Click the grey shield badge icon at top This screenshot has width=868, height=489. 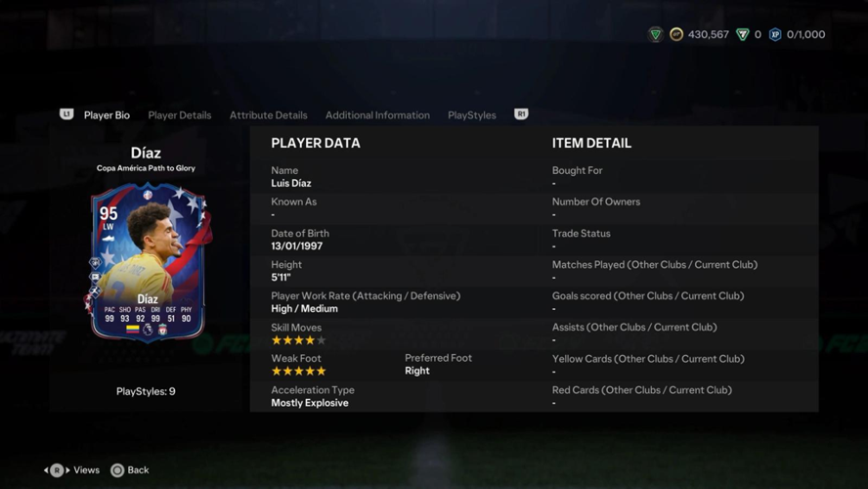click(x=656, y=35)
